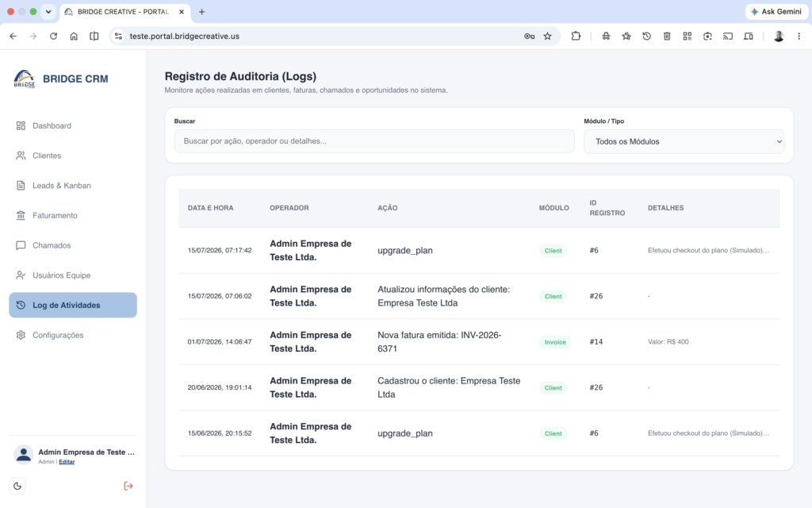Click the Faturamento bank icon

[x=21, y=216]
